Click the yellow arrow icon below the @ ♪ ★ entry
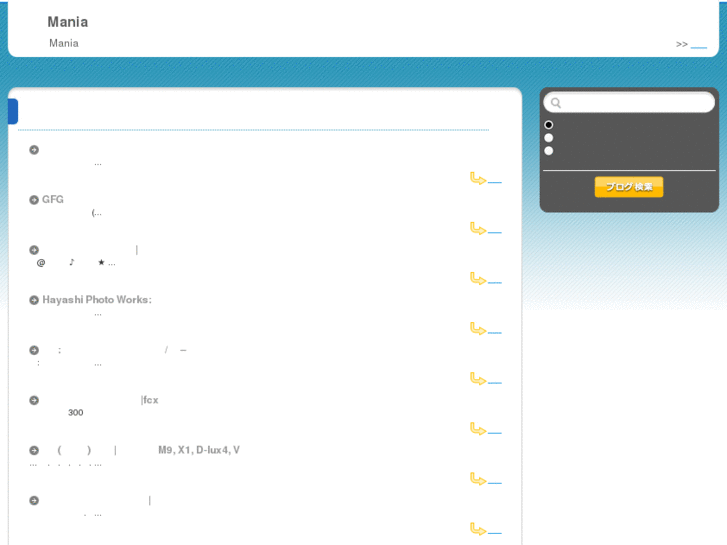The image size is (727, 545). (478, 279)
